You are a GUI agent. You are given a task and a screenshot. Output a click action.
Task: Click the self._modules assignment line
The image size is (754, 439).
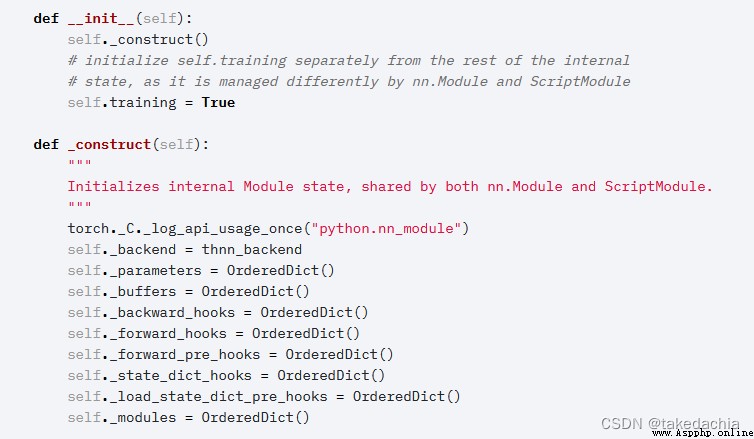pos(188,417)
